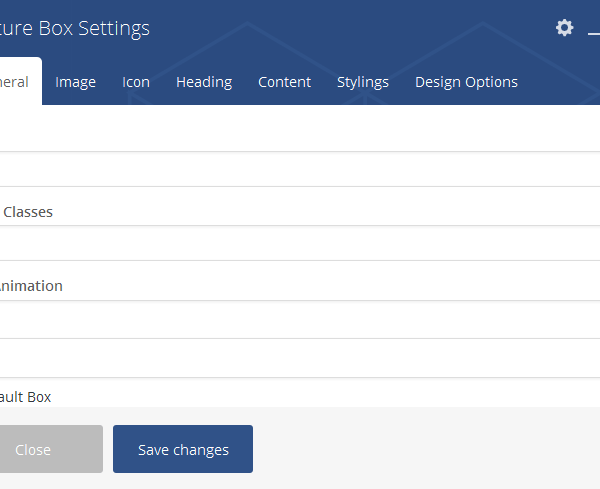Select the Design Options tab
600x489 pixels.
466,82
